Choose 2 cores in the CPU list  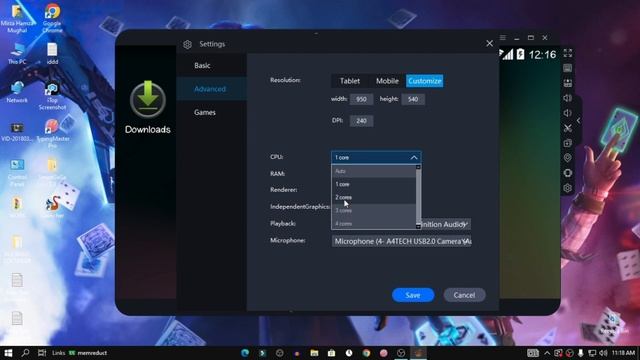point(373,197)
